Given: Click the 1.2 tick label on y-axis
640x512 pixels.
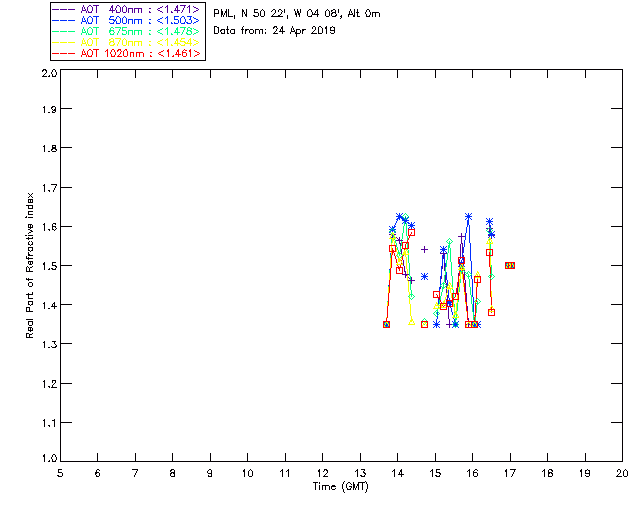Looking at the screenshot, I should [x=49, y=384].
